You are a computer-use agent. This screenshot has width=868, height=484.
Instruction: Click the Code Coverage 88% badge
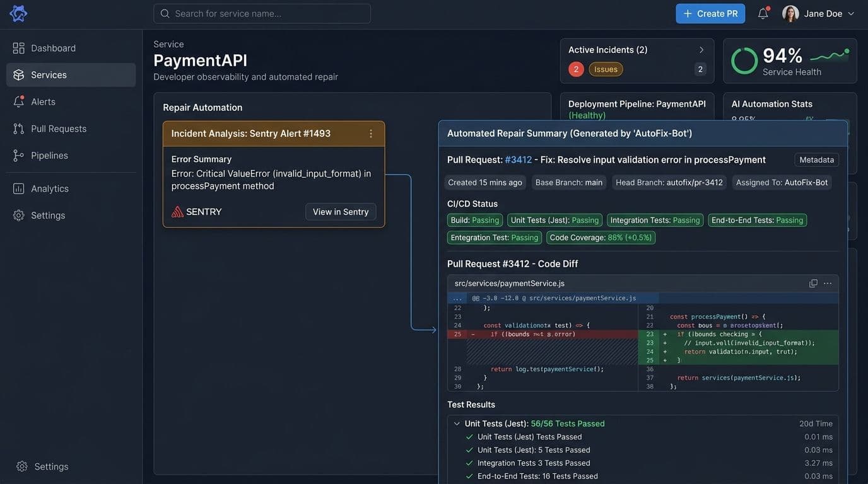click(601, 238)
